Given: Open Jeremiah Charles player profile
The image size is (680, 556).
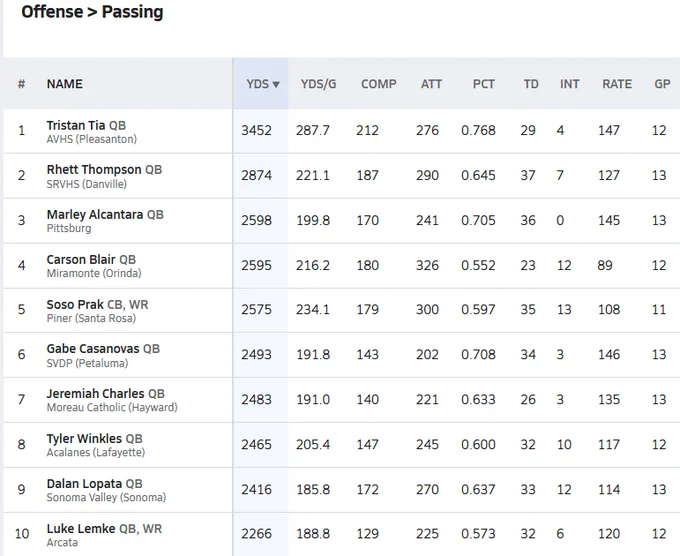Looking at the screenshot, I should coord(95,393).
